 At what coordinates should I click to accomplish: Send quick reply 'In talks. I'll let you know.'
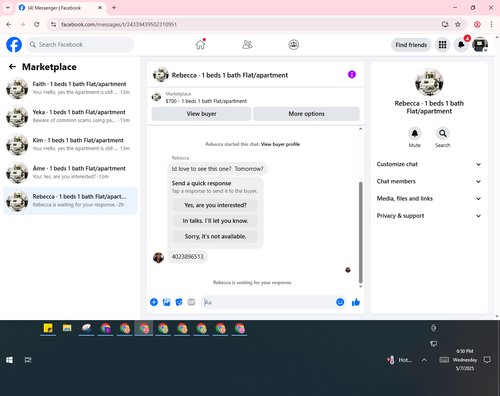point(215,221)
